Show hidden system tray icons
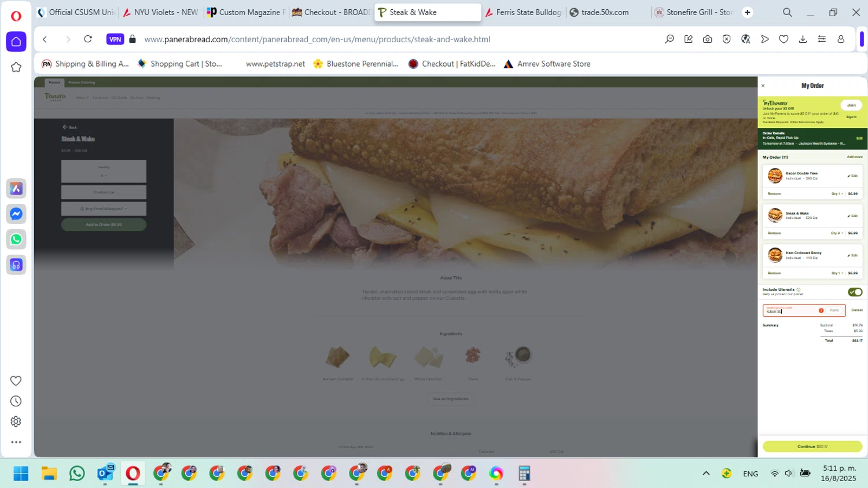The width and height of the screenshot is (868, 488). (x=706, y=474)
